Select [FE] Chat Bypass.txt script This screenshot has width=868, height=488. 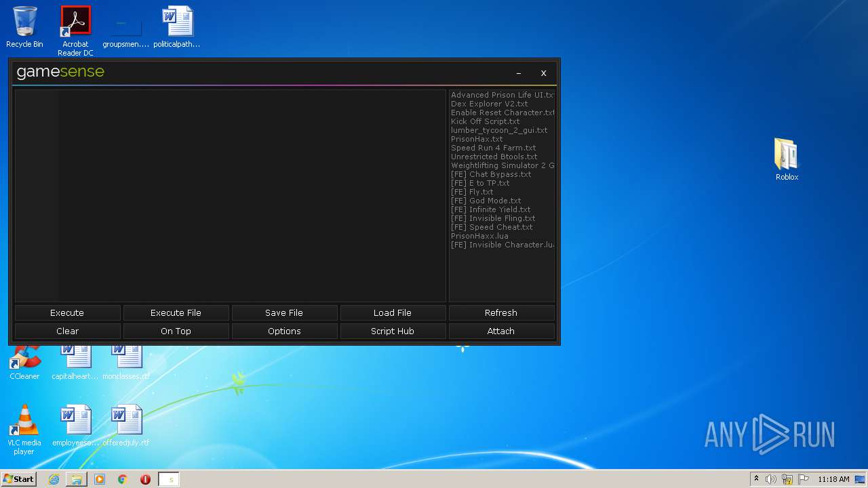click(x=491, y=174)
